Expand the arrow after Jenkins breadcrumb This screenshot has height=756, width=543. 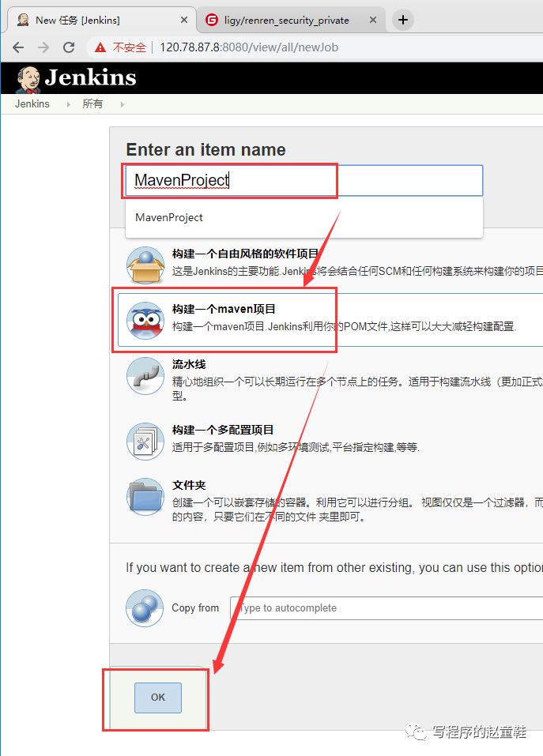point(68,104)
